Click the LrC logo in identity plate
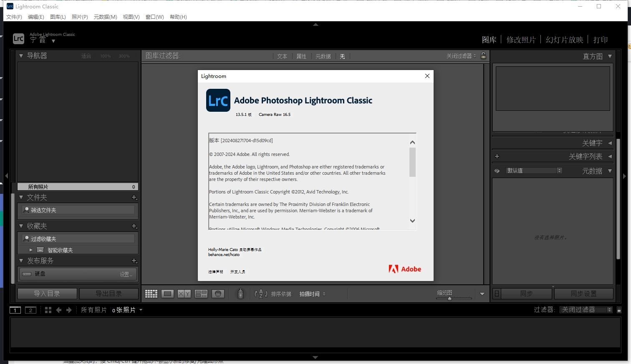The width and height of the screenshot is (631, 364). tap(18, 39)
